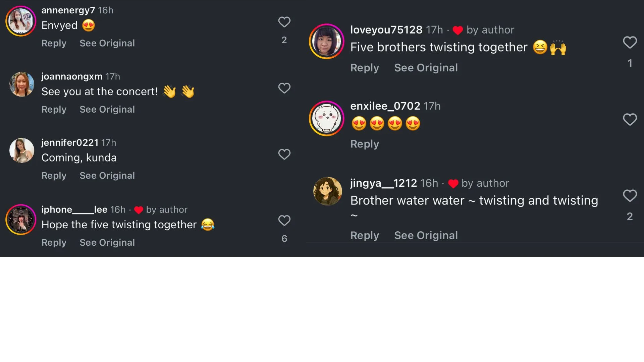This screenshot has width=644, height=362.
Task: Like jingya__1212's brother water comment
Action: click(630, 196)
